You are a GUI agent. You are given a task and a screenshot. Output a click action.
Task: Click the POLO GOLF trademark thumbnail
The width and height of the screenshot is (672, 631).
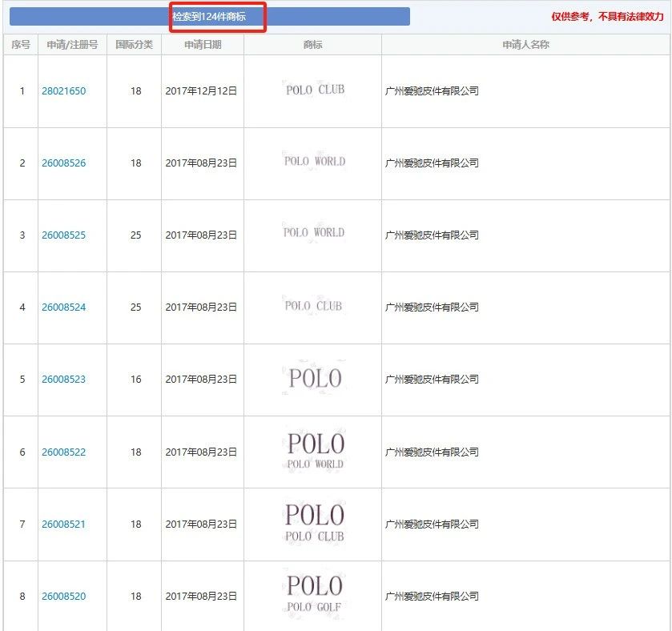[314, 594]
